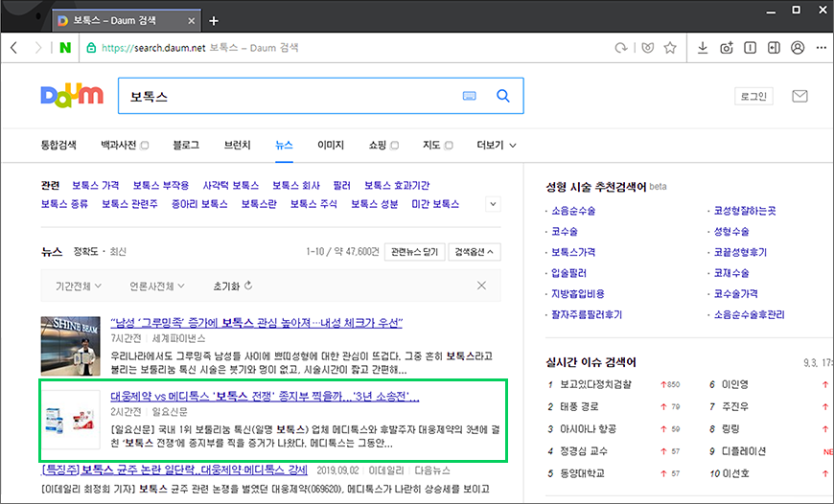Open mail via envelope icon
The height and width of the screenshot is (504, 834).
799,96
